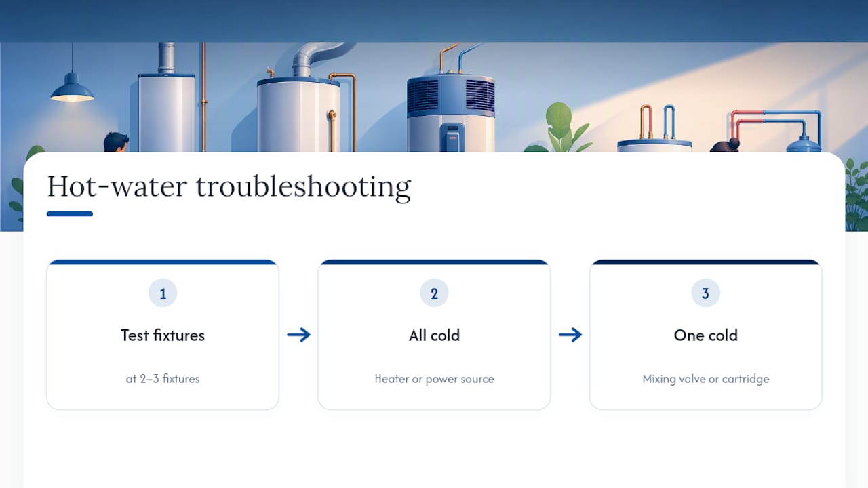The image size is (868, 488).
Task: Select the Test fixtures heading
Action: point(163,335)
